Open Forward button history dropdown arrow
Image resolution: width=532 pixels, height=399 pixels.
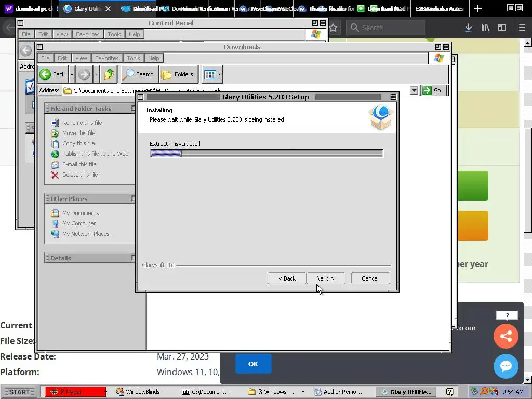click(96, 74)
